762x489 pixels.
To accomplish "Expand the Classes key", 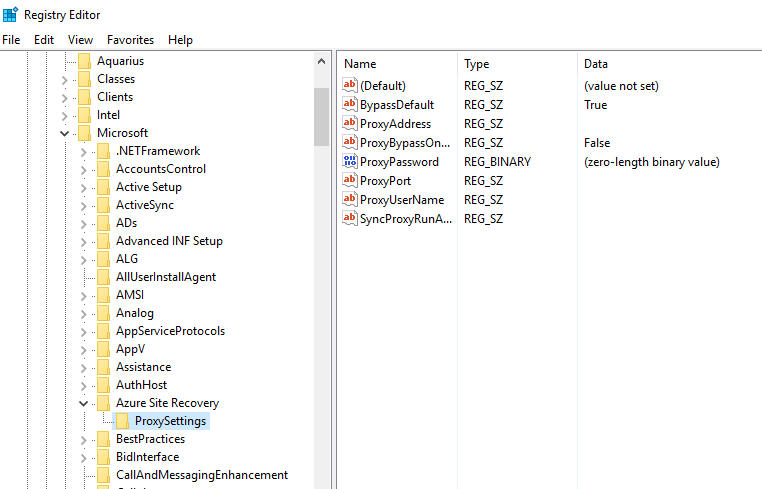I will pos(65,80).
